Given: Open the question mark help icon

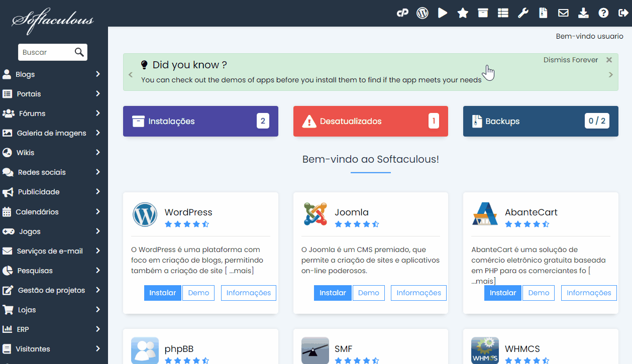Looking at the screenshot, I should click(603, 13).
